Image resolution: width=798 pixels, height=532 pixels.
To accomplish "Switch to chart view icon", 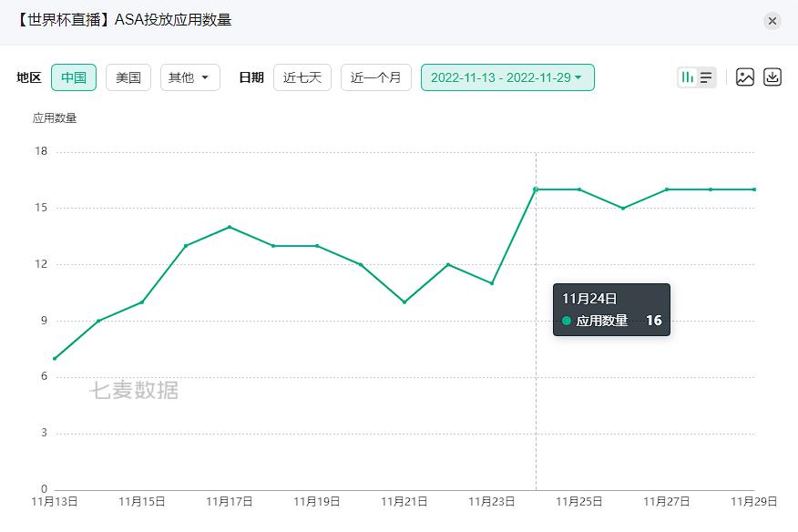I will [x=688, y=77].
